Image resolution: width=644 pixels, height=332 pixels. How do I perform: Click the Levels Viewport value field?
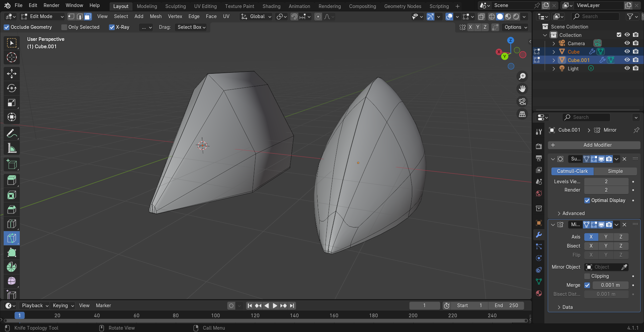click(606, 182)
